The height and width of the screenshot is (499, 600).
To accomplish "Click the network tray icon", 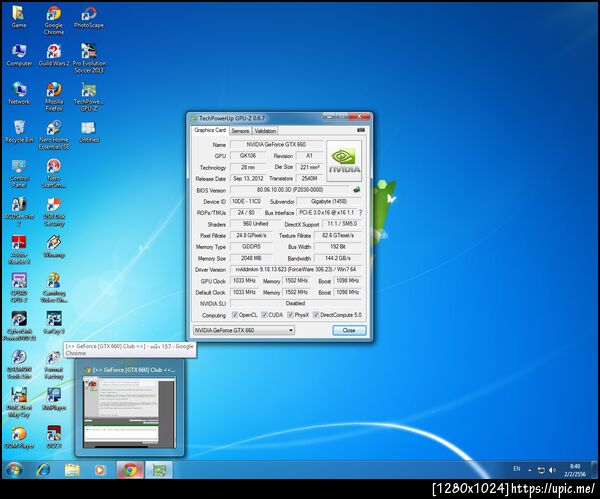I will tap(541, 470).
